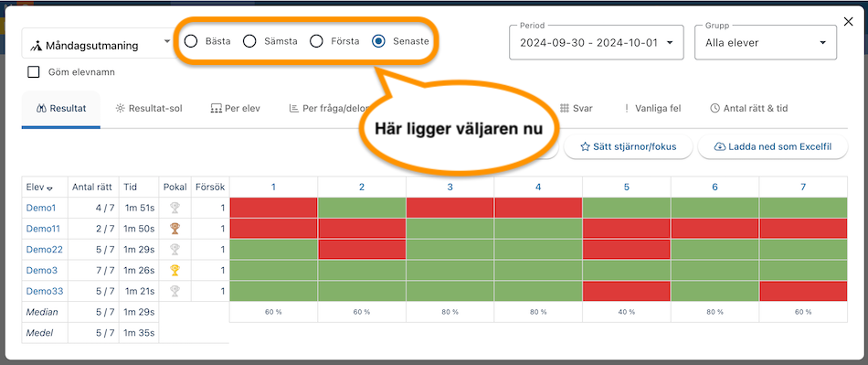Viewport: 868px width, 365px height.
Task: Select the Sämsta radio button
Action: pos(249,41)
